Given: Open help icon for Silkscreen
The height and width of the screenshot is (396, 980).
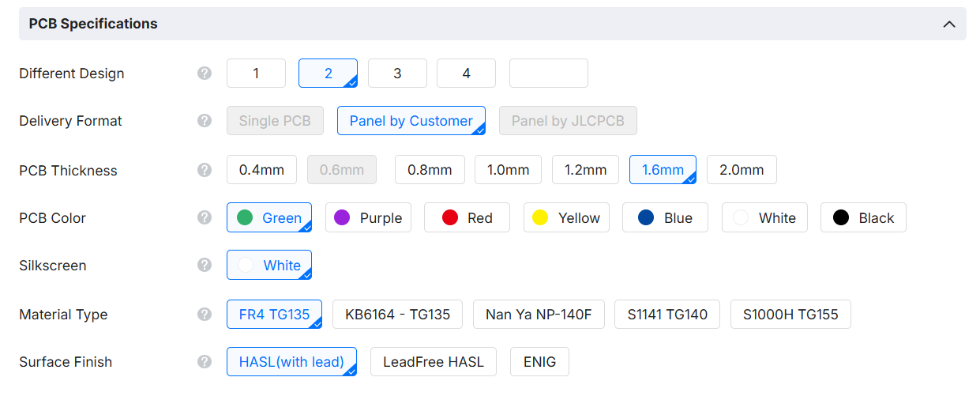Looking at the screenshot, I should click(205, 265).
